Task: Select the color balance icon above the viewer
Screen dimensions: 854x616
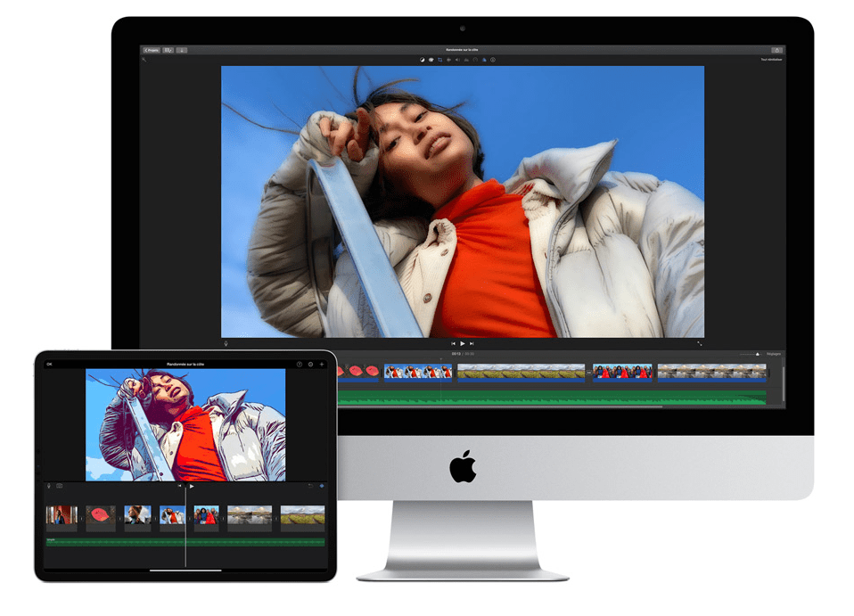Action: [422, 60]
